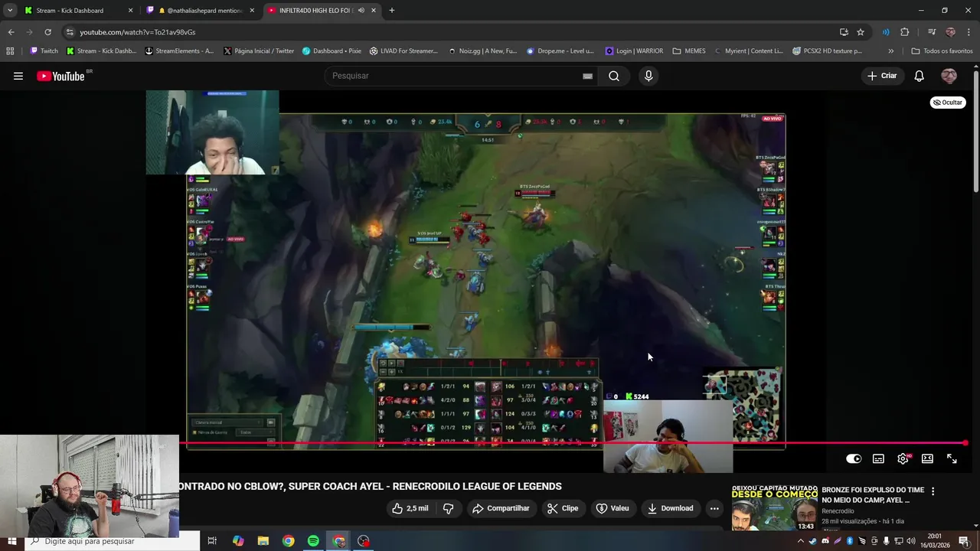Open File Explorer from the taskbar
Screen dimensions: 980x551
pyautogui.click(x=263, y=541)
